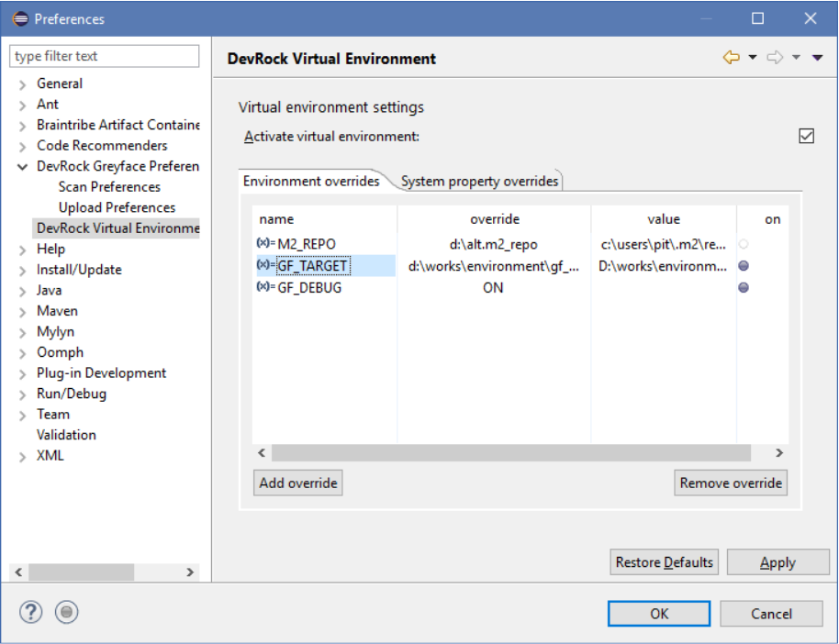The image size is (839, 644).
Task: Collapse the DevRock Greyface Preferences node
Action: point(22,167)
